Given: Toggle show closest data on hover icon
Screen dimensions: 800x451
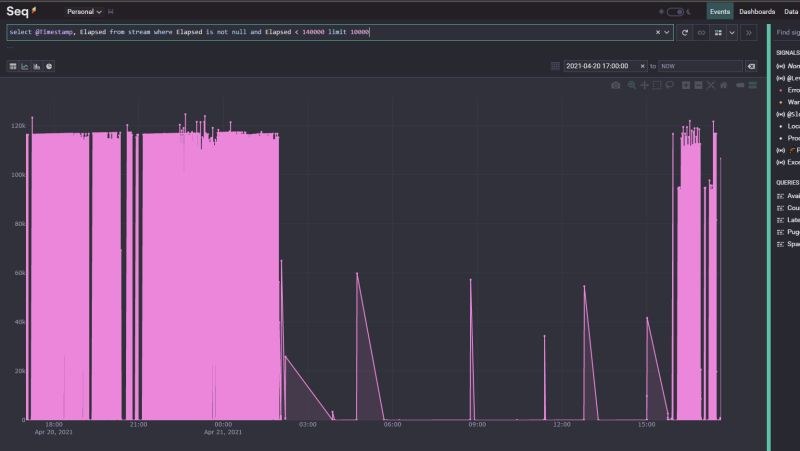Looking at the screenshot, I should (x=740, y=85).
